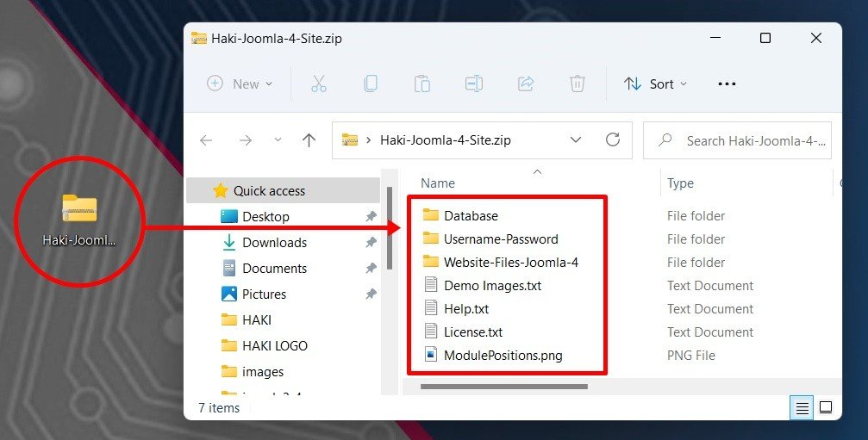868x440 pixels.
Task: Click the Help.txt document icon
Action: [431, 308]
